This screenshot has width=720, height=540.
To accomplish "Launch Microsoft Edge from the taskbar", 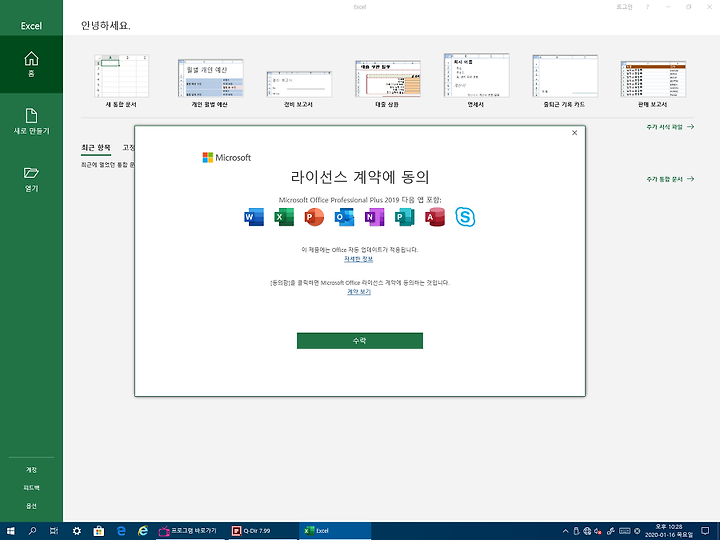I will pos(121,531).
